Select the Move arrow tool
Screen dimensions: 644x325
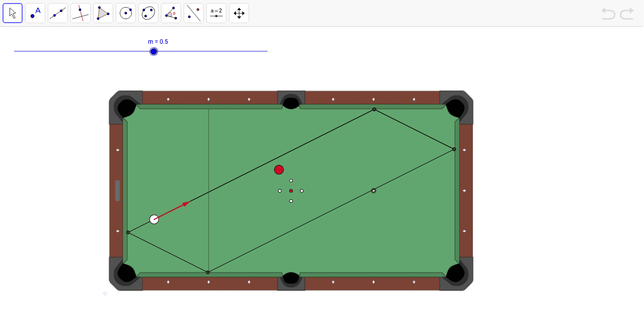[x=13, y=13]
